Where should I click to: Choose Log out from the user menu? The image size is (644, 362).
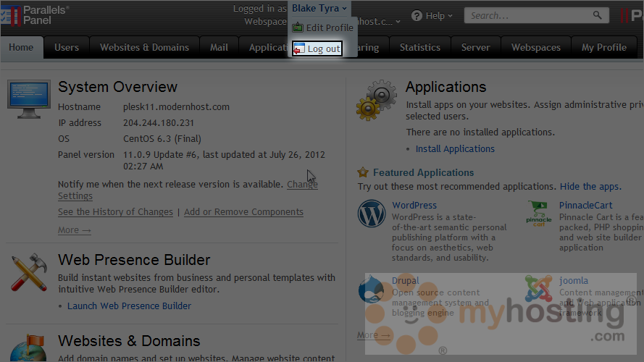[x=317, y=49]
